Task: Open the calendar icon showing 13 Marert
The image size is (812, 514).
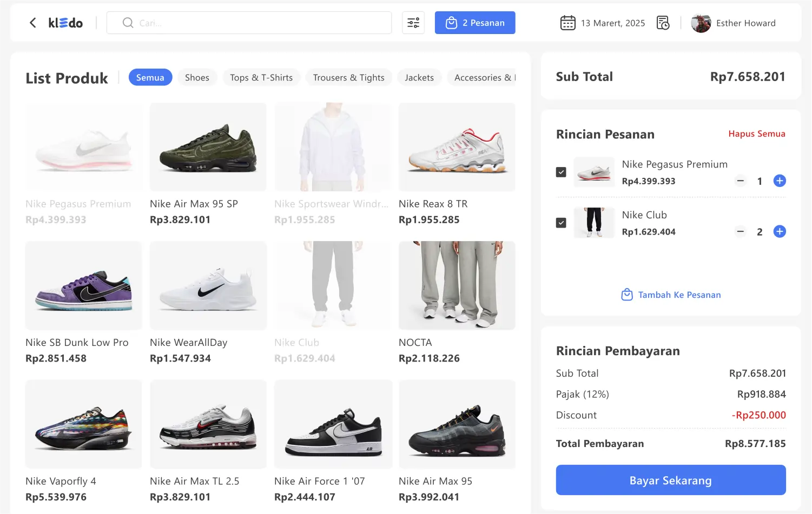Action: 567,23
